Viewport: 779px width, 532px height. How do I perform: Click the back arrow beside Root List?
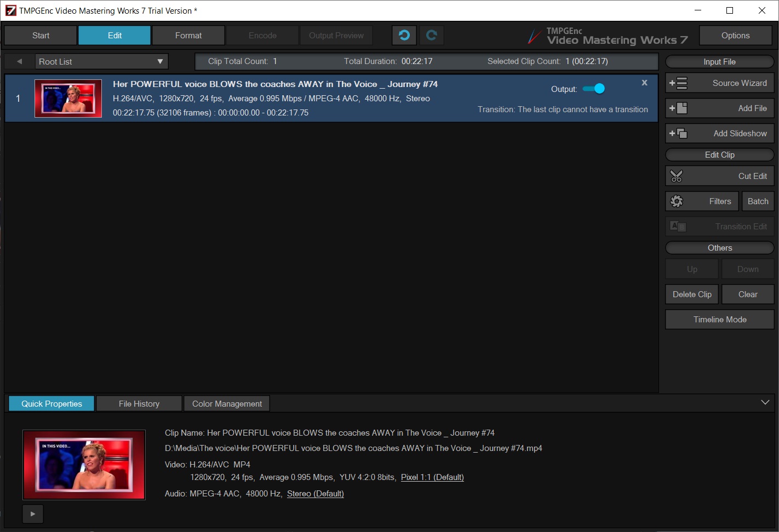coord(20,61)
